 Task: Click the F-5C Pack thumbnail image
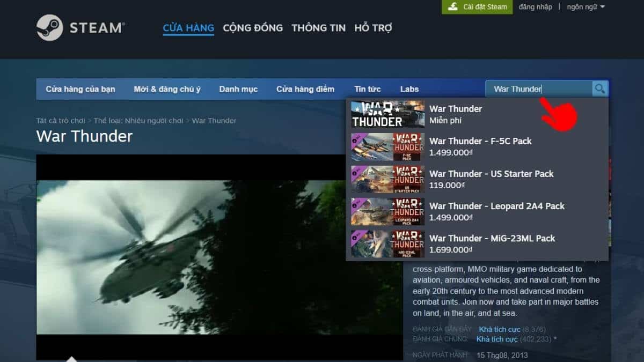click(388, 147)
